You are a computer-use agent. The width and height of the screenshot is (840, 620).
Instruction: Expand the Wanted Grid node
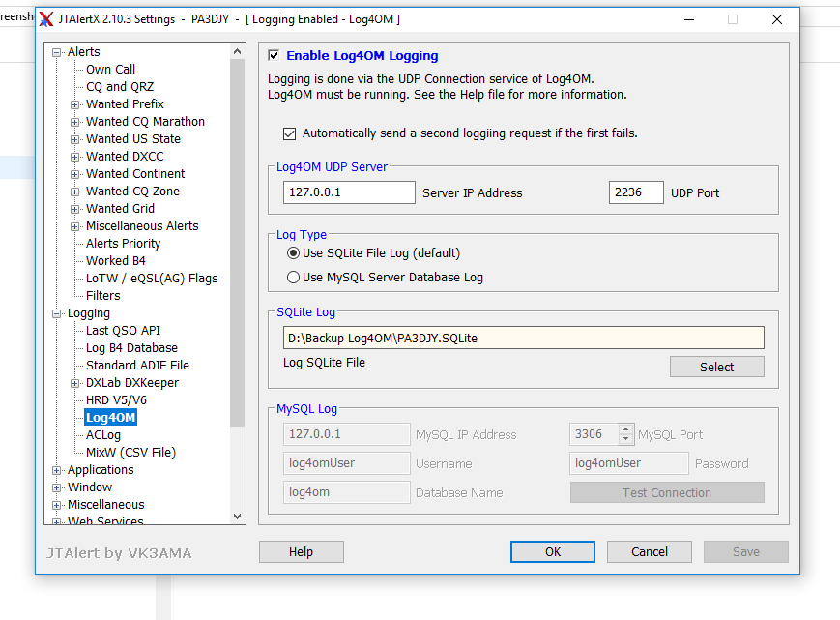point(75,209)
